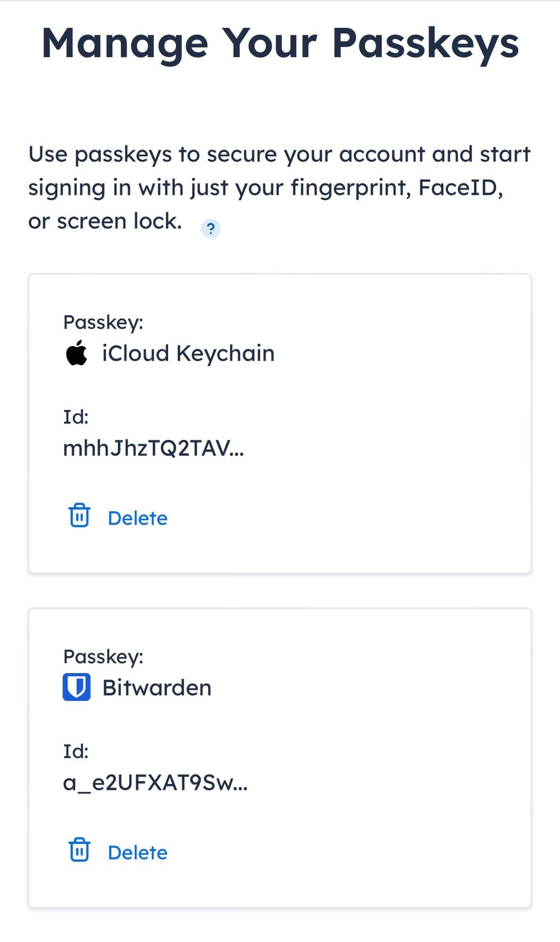Click the Id label in iCloud Keychain card
Image resolution: width=560 pixels, height=942 pixels.
tap(76, 417)
